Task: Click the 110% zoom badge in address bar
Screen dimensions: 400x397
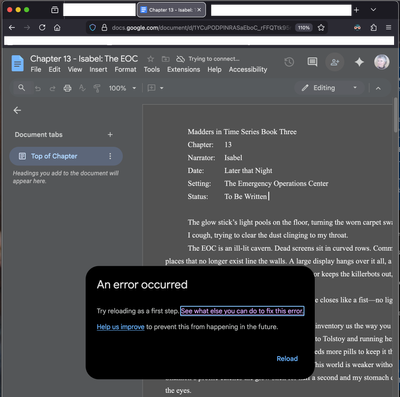Action: point(304,28)
